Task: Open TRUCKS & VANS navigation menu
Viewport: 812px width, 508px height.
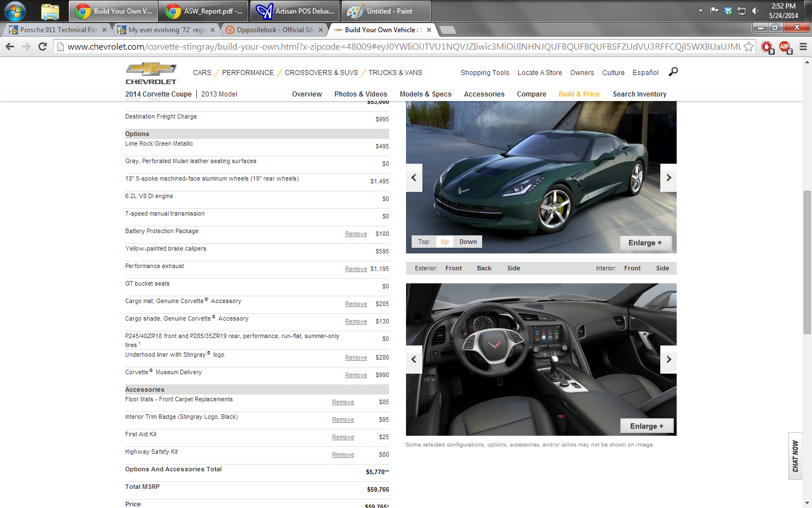Action: tap(395, 73)
